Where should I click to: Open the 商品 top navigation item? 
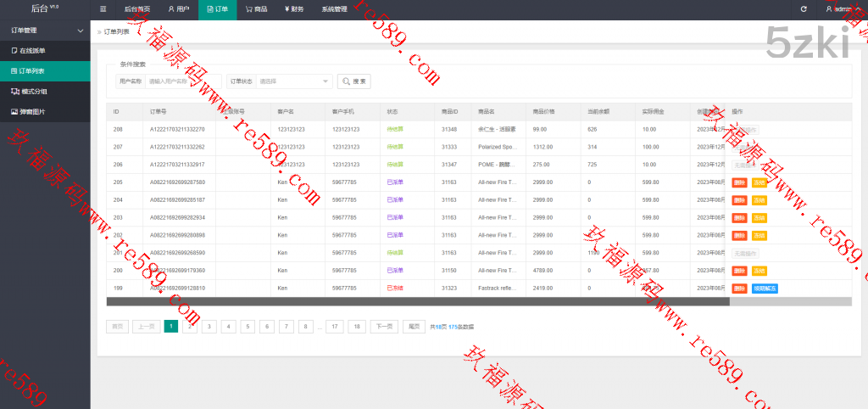[257, 9]
